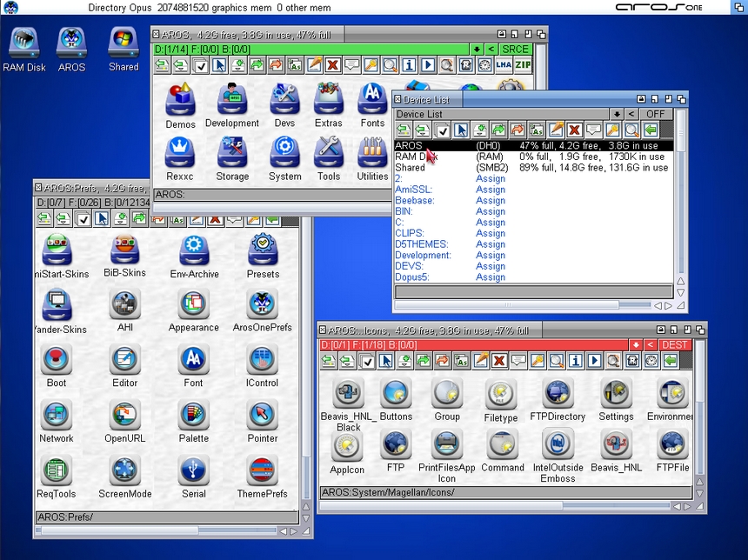Click the magnifier search icon in Icons window
Screen dimensions: 748x560
(x=558, y=360)
